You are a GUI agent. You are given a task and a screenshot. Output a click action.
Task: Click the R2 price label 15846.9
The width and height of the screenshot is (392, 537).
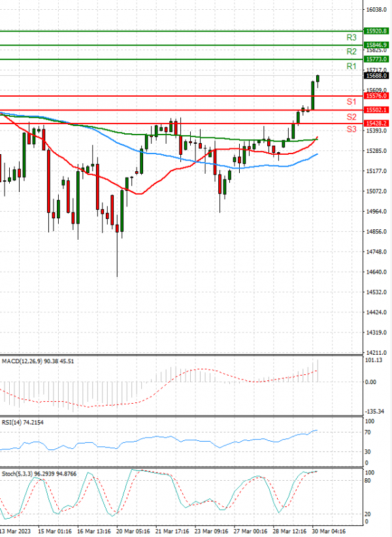(376, 45)
